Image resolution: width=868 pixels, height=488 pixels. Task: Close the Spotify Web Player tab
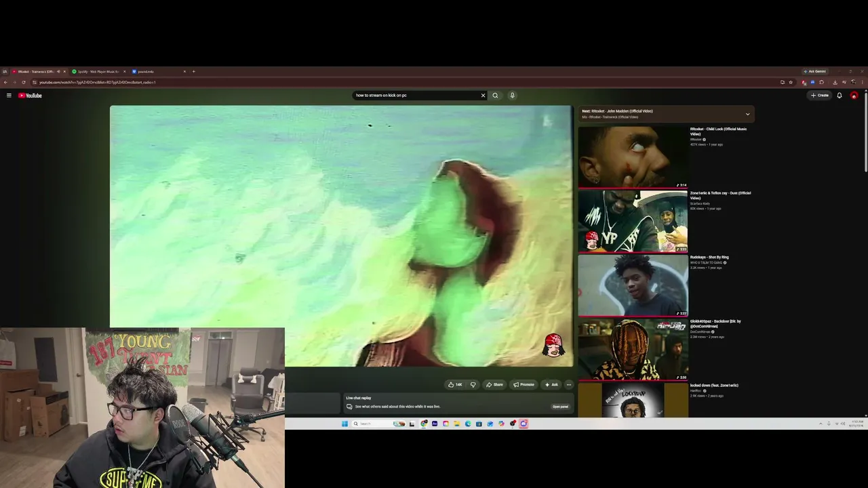(x=124, y=72)
